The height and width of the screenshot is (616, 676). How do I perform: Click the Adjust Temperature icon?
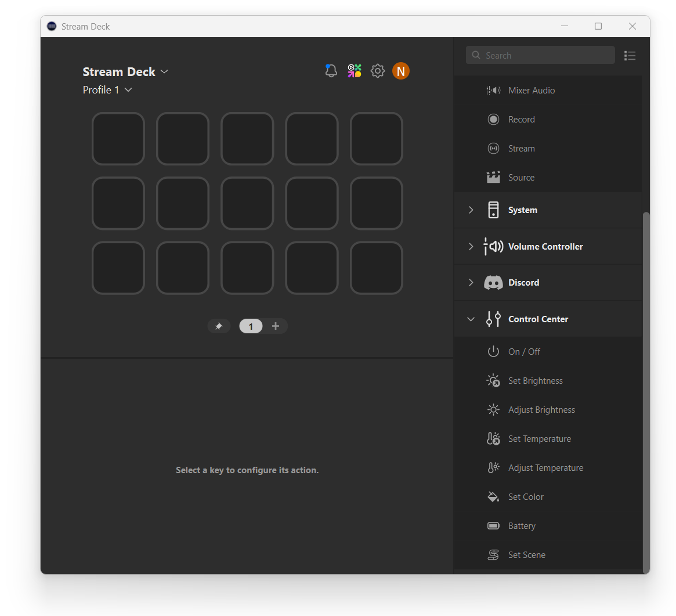pos(493,467)
